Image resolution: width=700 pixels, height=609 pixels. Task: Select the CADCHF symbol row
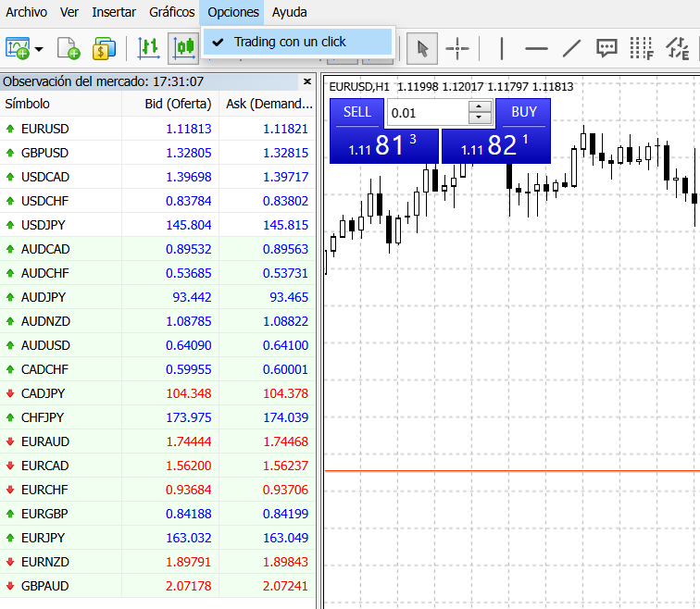158,370
